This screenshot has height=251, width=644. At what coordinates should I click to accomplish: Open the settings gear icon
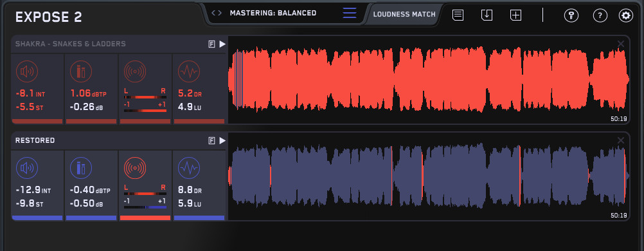pyautogui.click(x=626, y=15)
